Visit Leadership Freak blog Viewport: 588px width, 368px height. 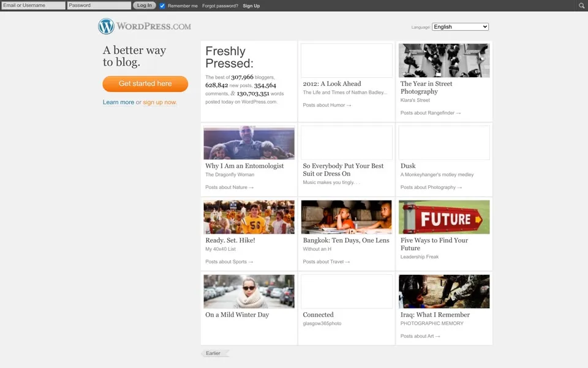[419, 257]
